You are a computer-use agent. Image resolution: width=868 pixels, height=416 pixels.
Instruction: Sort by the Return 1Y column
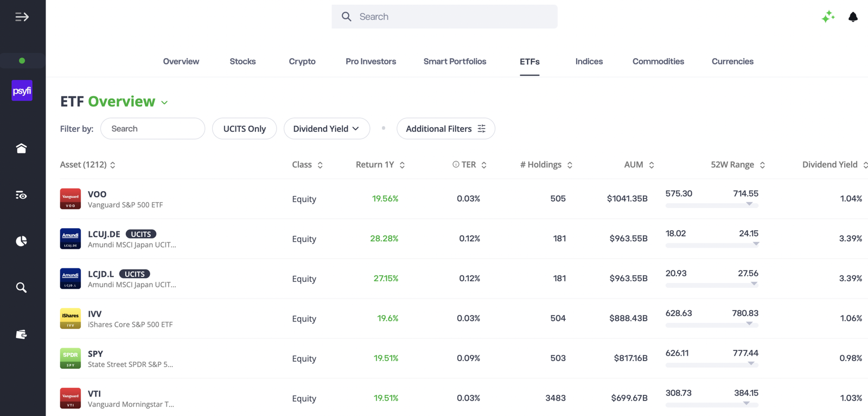tap(380, 165)
